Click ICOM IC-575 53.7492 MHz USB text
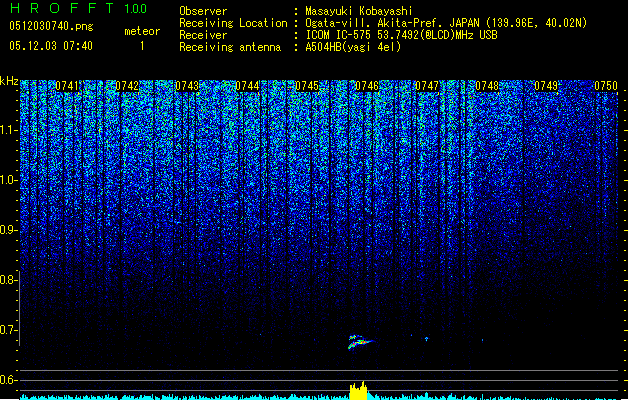629x400 pixels. [x=402, y=35]
